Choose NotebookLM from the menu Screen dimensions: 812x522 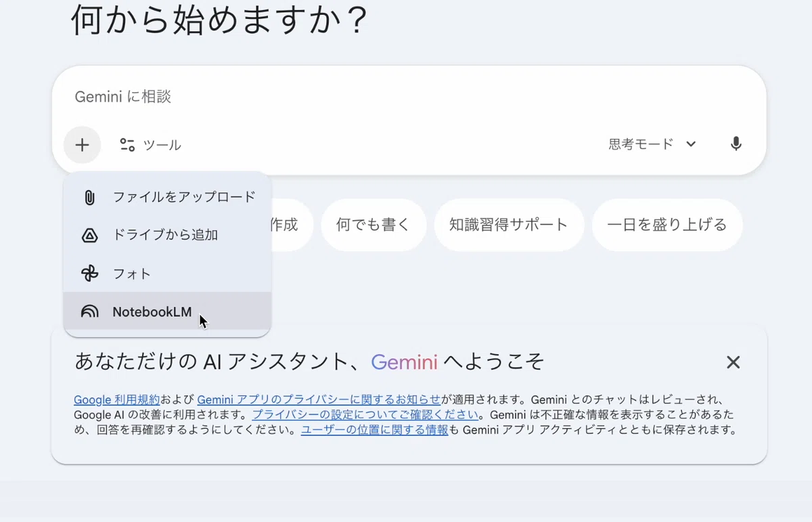click(167, 311)
